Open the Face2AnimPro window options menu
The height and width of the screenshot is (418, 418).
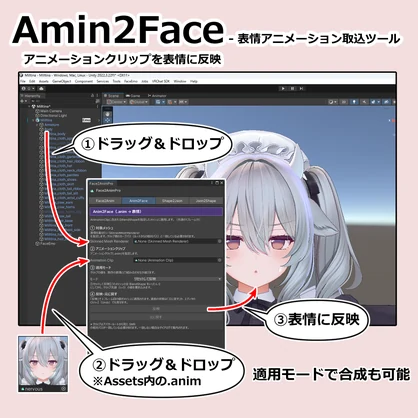pyautogui.click(x=211, y=183)
